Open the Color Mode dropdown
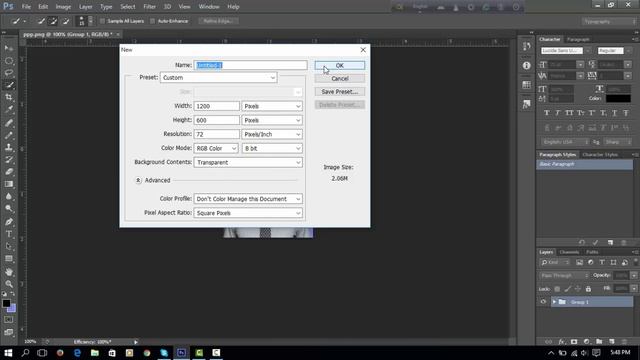This screenshot has width=640, height=360. pyautogui.click(x=216, y=149)
